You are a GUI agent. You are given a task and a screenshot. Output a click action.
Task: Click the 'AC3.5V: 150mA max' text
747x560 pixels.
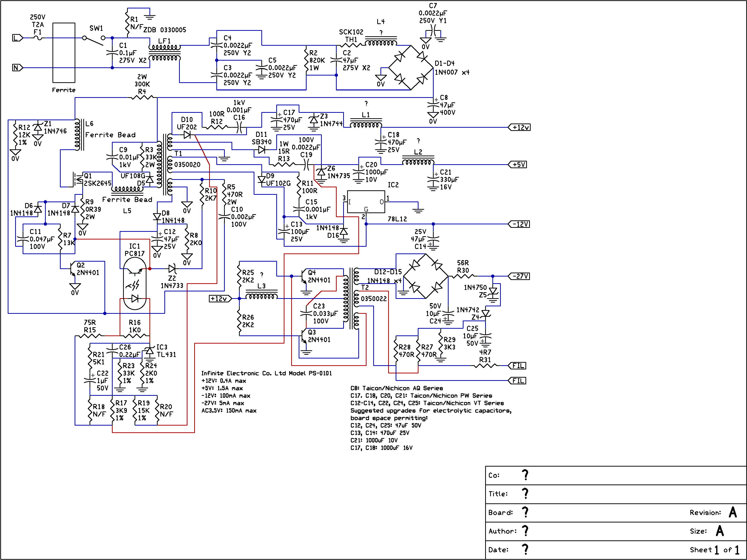pos(229,410)
